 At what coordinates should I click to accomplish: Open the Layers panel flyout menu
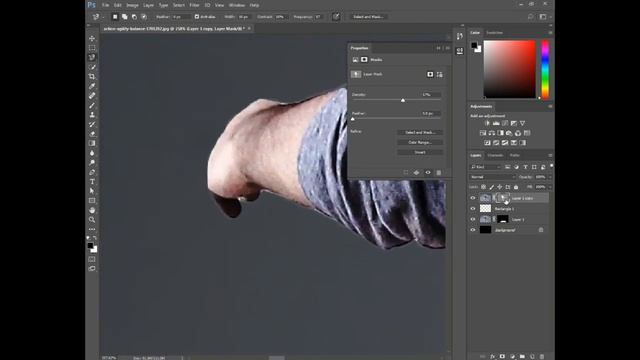click(550, 156)
